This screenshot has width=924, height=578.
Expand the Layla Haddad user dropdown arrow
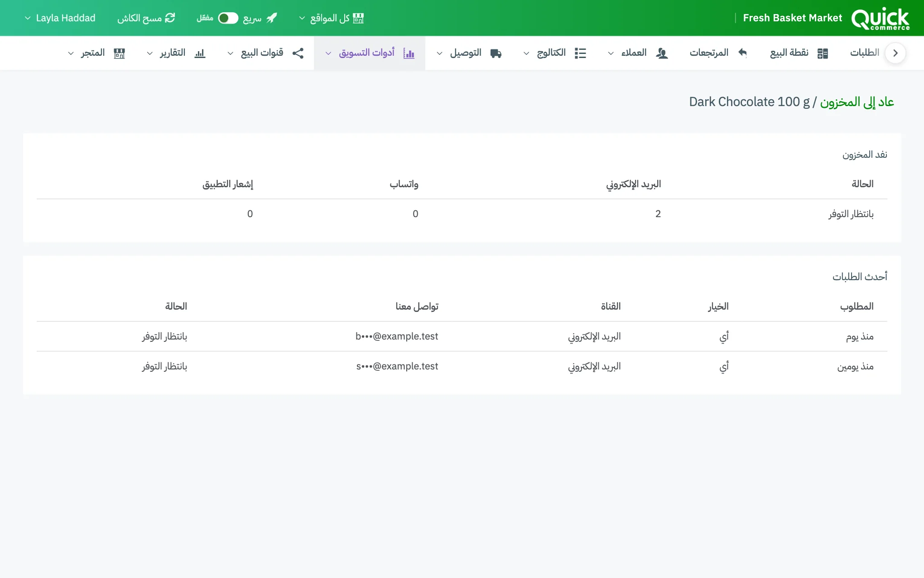[28, 18]
